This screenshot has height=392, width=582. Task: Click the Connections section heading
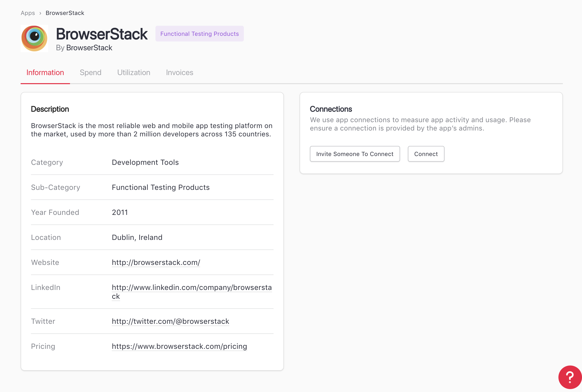click(331, 109)
